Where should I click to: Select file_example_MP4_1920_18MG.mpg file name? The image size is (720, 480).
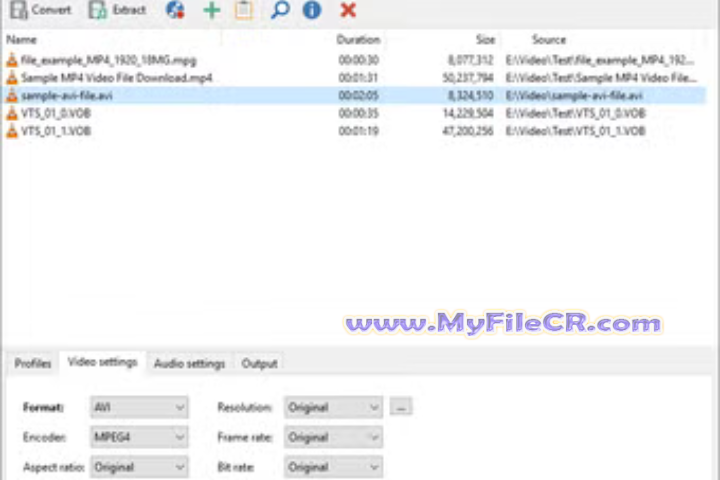(109, 60)
